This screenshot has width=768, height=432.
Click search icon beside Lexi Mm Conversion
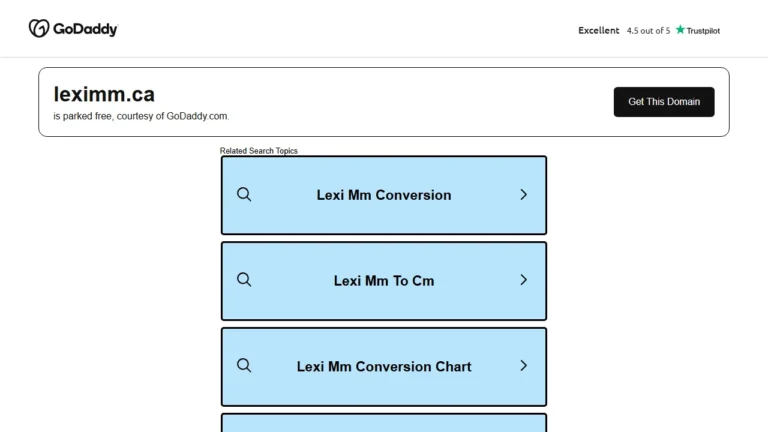(244, 194)
